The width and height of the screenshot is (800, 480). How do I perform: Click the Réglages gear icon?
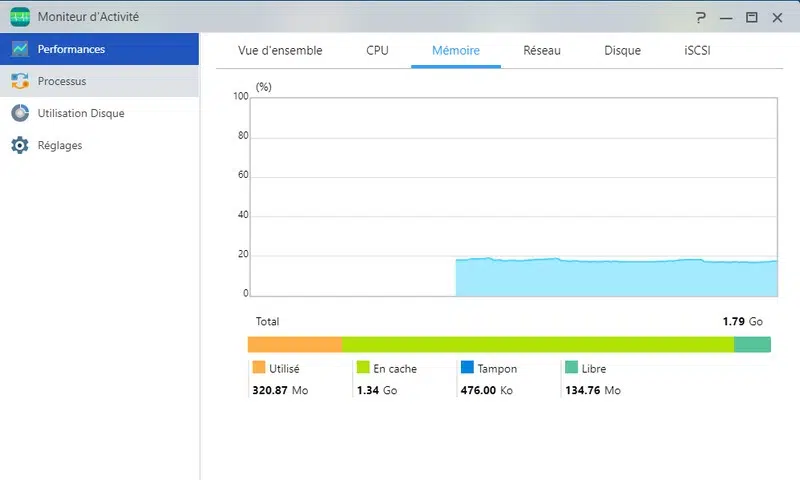click(x=20, y=145)
